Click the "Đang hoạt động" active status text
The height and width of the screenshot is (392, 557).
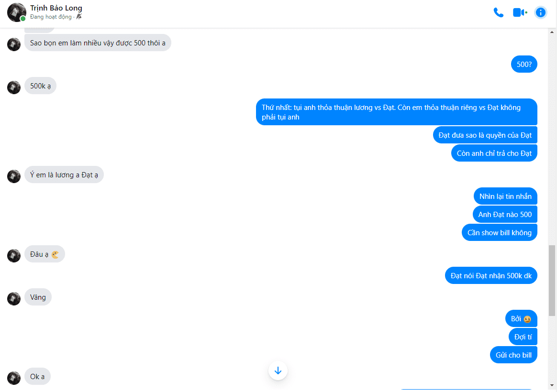[x=51, y=17]
